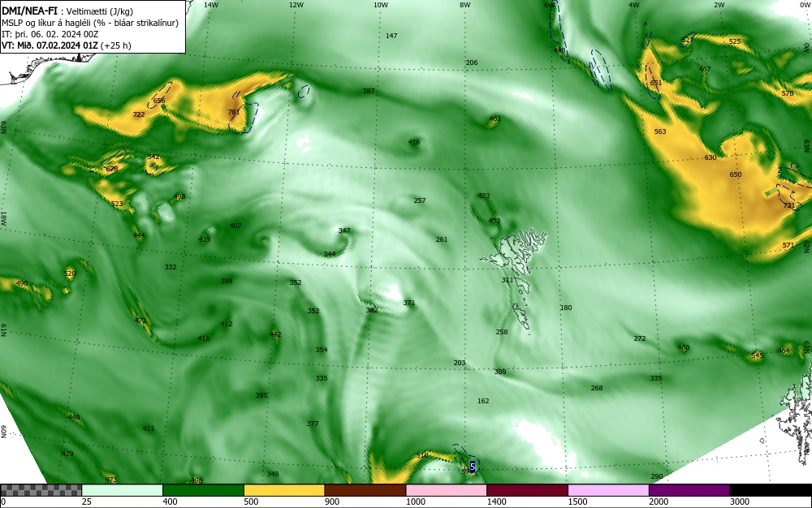Click the 523 value on the map

pos(117,204)
